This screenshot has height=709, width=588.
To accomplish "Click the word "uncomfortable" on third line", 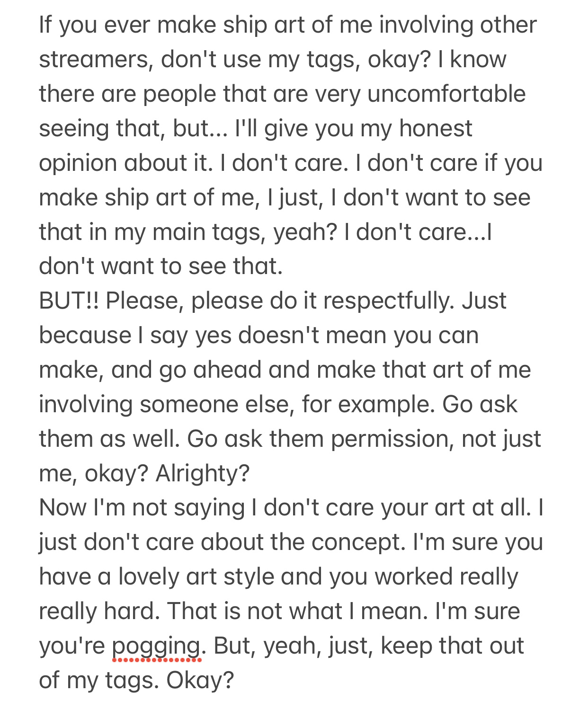I will [x=446, y=94].
